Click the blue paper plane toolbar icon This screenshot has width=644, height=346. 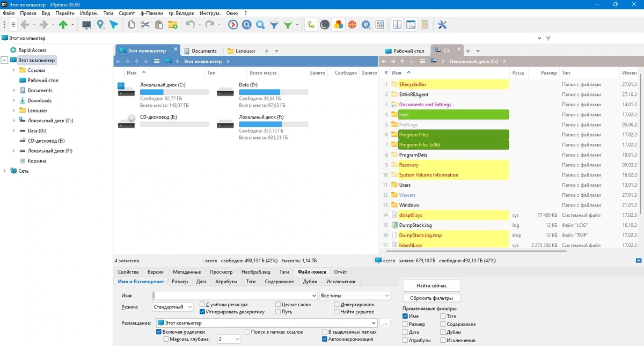(114, 25)
